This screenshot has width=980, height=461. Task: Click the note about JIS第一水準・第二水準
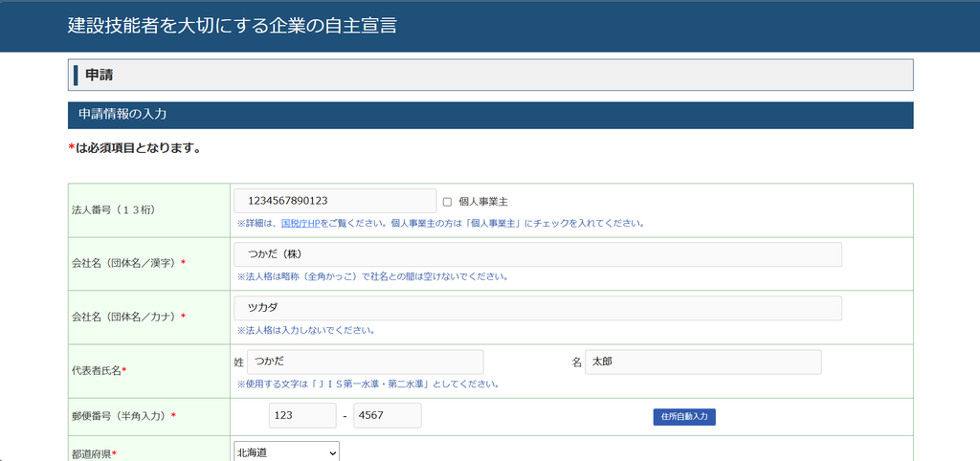point(367,384)
